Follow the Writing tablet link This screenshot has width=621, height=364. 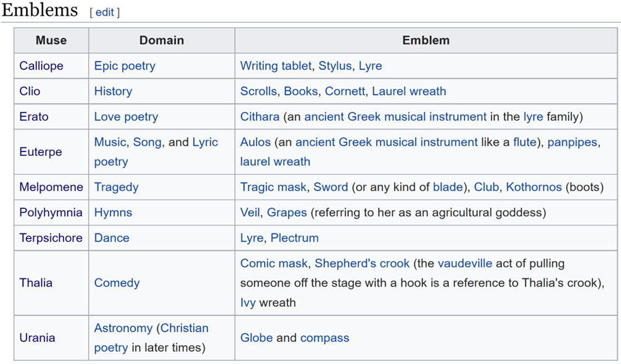tap(276, 66)
